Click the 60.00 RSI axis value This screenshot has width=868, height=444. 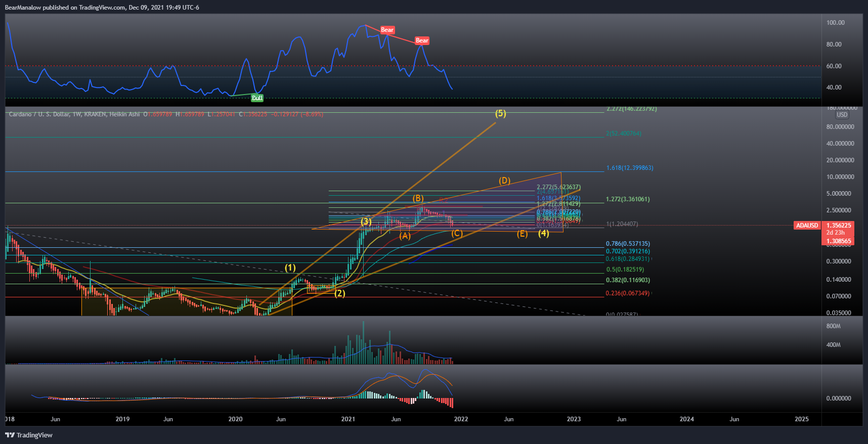point(834,66)
